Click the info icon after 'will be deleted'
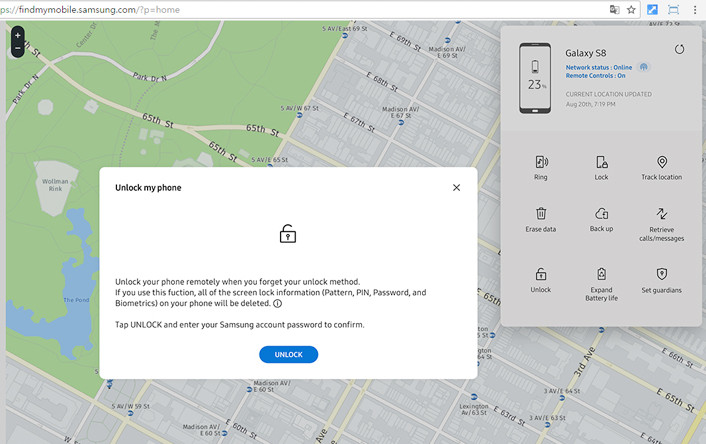 click(x=278, y=304)
